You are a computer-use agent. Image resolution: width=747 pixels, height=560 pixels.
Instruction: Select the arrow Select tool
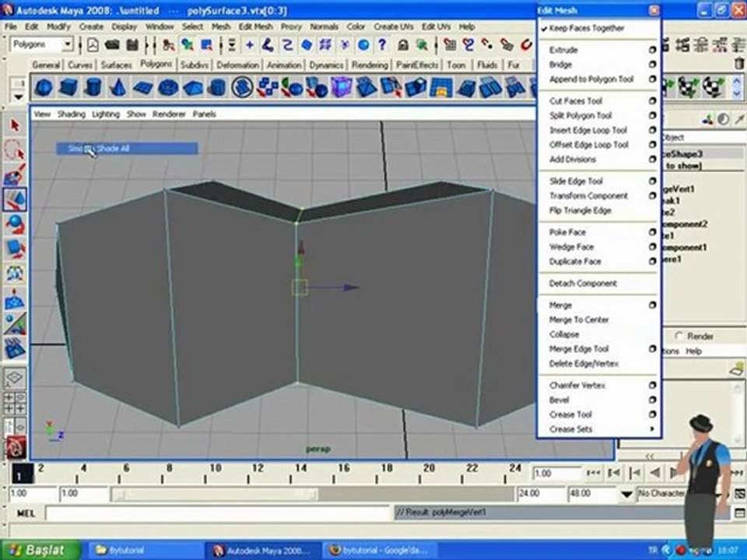click(15, 125)
